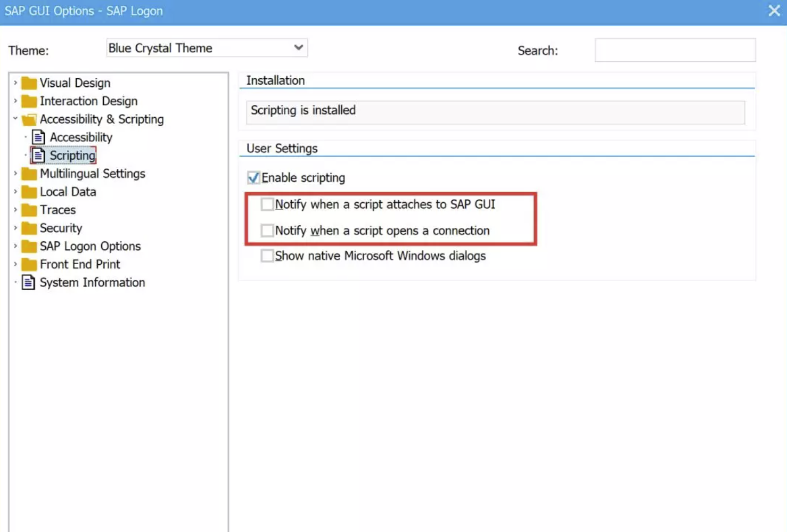
Task: Click the Scripting is installed status field
Action: point(495,112)
